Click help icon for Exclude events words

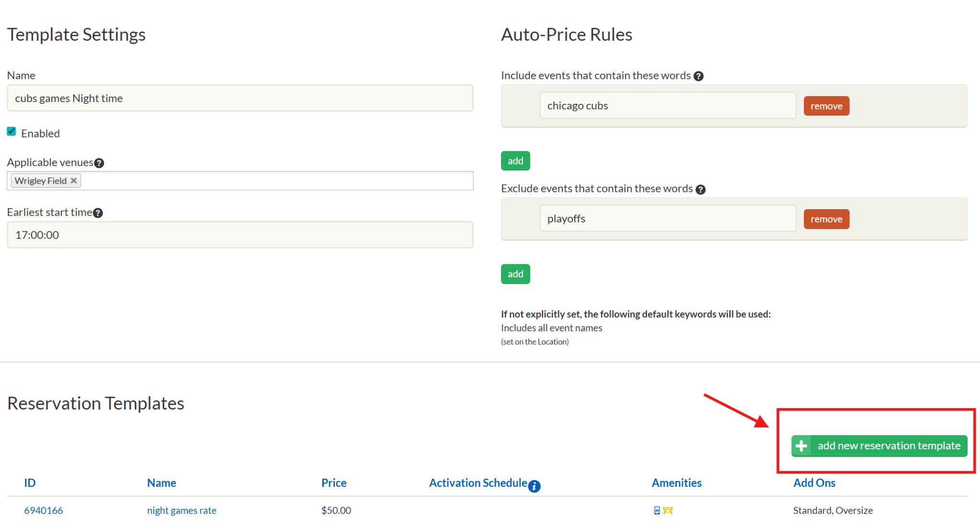tap(701, 190)
